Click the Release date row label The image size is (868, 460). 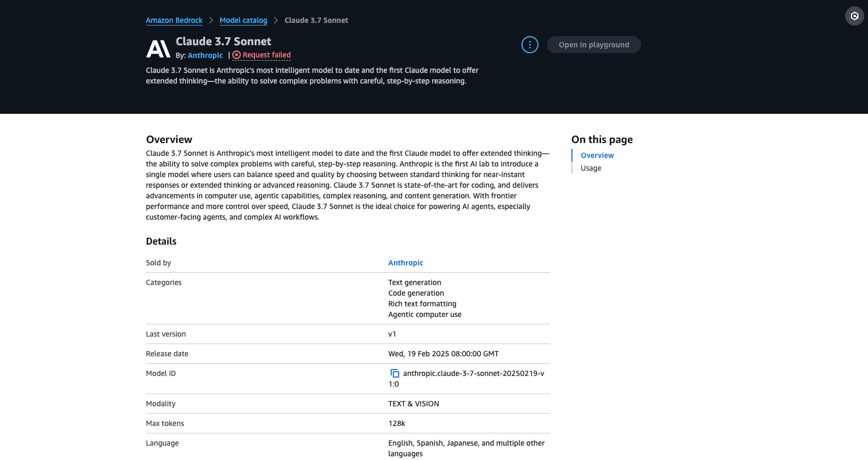[167, 354]
